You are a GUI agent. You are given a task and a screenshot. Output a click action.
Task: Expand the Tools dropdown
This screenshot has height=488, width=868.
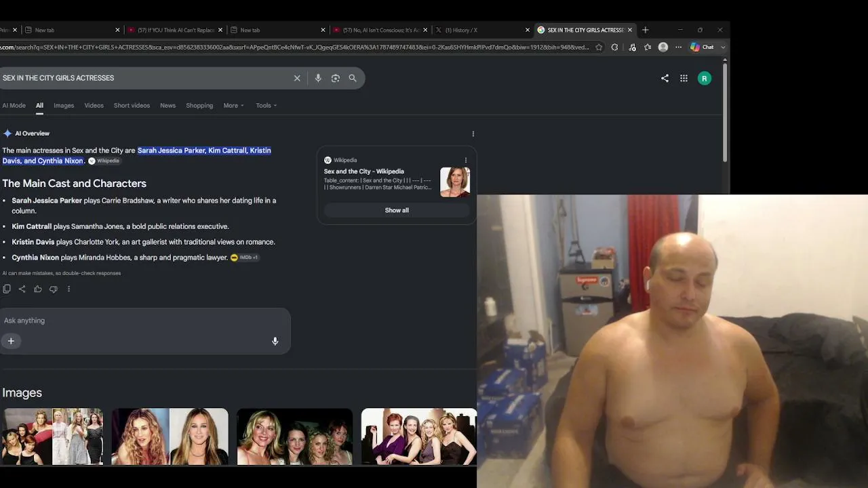pos(267,106)
